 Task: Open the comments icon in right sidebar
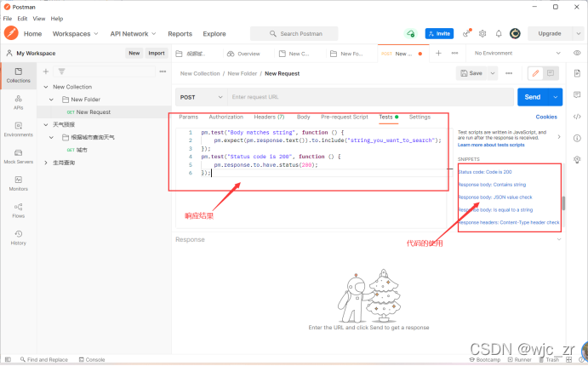pyautogui.click(x=577, y=94)
